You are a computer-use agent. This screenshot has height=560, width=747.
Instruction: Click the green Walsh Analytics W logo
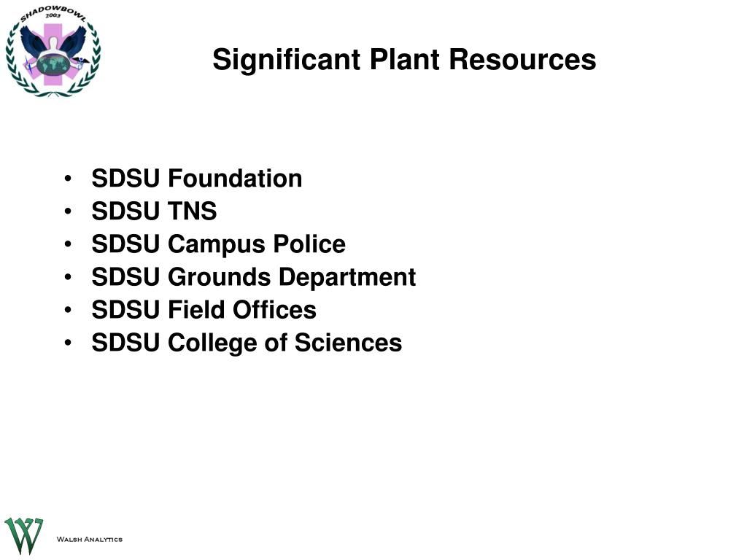[x=24, y=535]
